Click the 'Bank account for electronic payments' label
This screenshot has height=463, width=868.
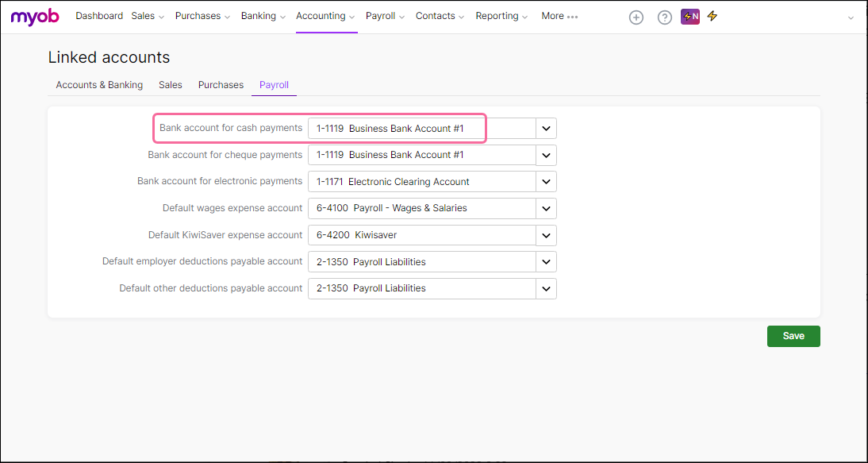pos(220,181)
